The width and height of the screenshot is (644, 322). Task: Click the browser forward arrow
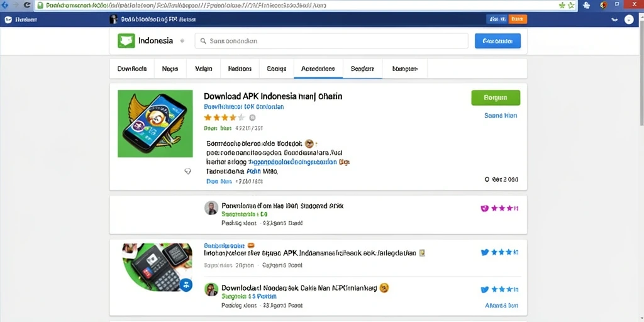point(15,5)
